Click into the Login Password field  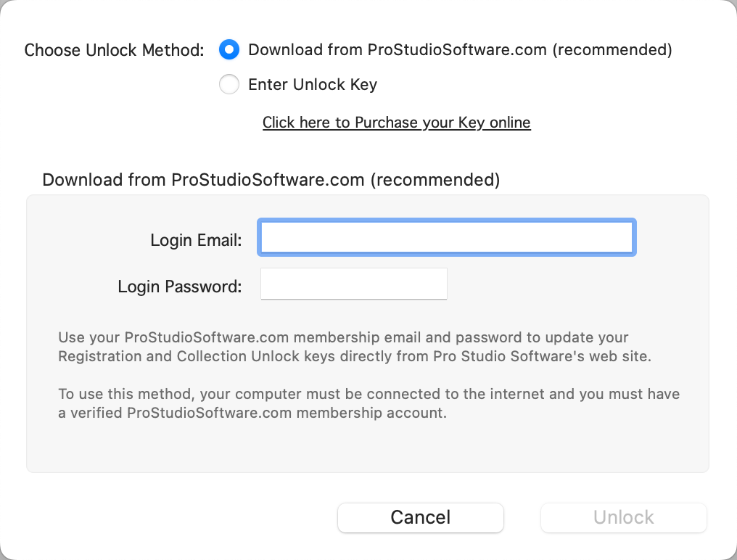point(353,284)
